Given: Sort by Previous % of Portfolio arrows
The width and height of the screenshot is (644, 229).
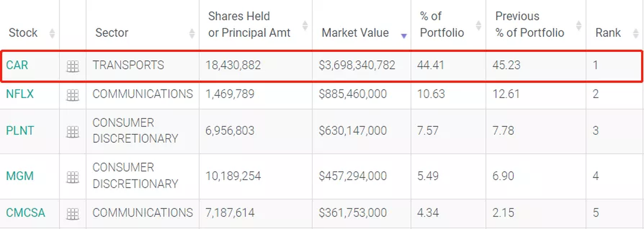Looking at the screenshot, I should tap(578, 25).
